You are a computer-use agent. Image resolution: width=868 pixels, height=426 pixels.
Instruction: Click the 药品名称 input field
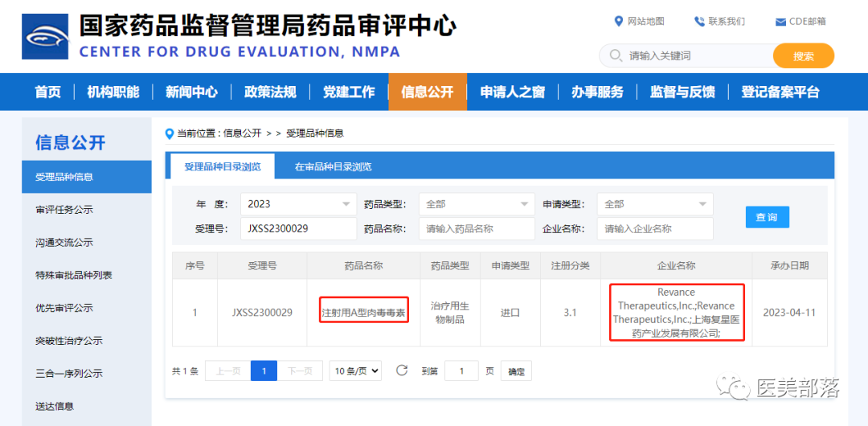coord(477,228)
